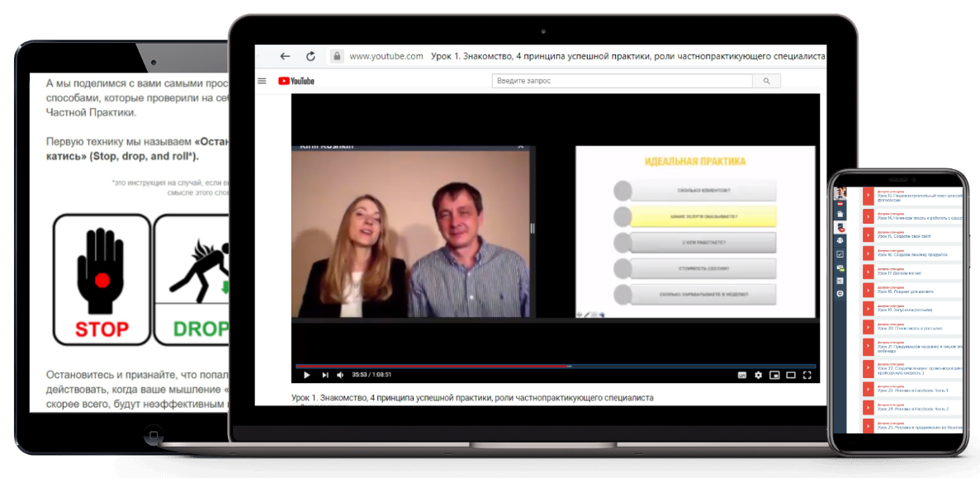The height and width of the screenshot is (478, 980).
Task: Click the YouTube logo
Action: pos(296,81)
